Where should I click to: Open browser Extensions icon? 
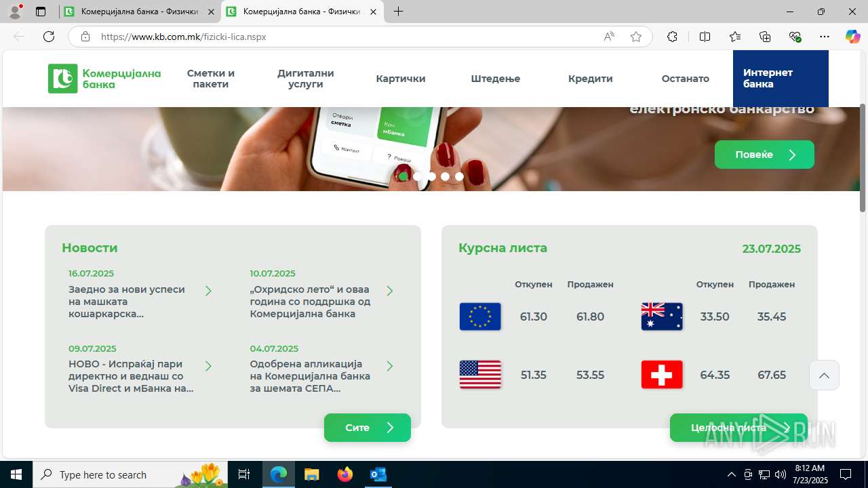click(x=672, y=37)
